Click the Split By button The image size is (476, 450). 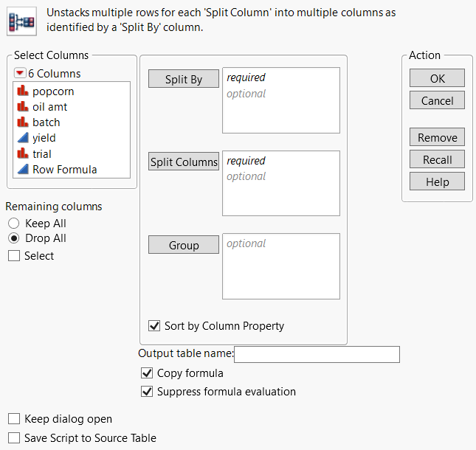tap(184, 79)
